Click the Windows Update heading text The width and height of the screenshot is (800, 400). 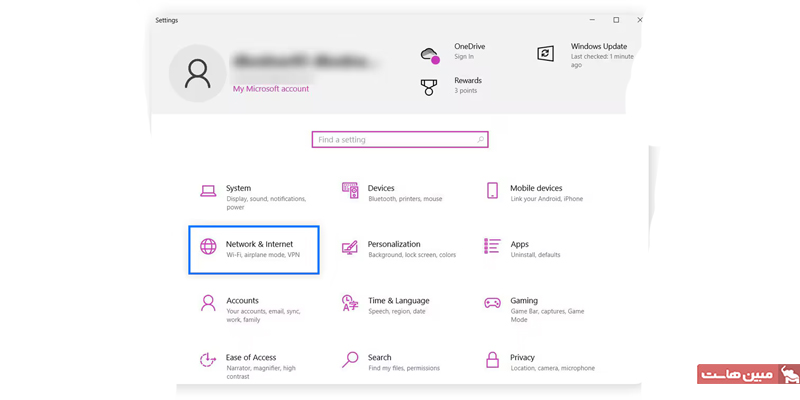click(599, 46)
